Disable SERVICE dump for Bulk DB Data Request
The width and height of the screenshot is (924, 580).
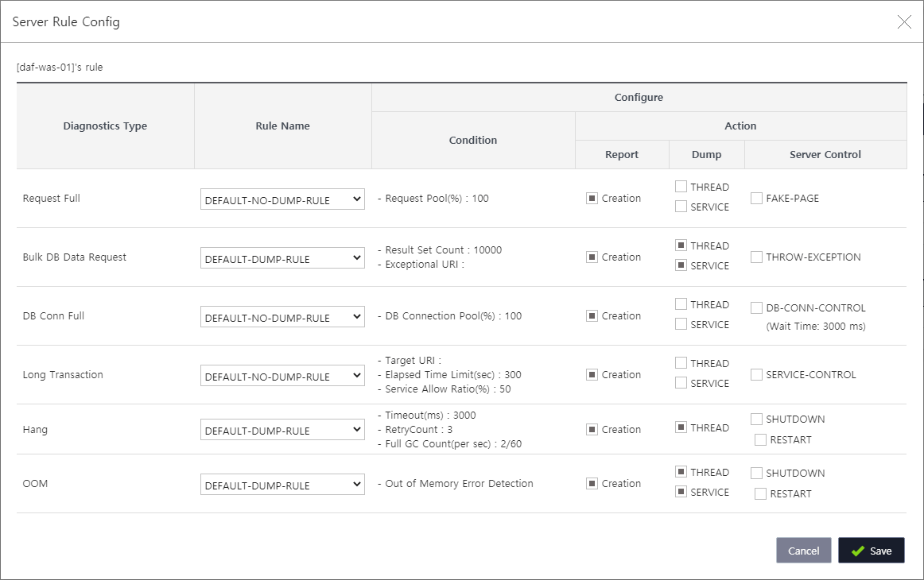[x=681, y=266]
